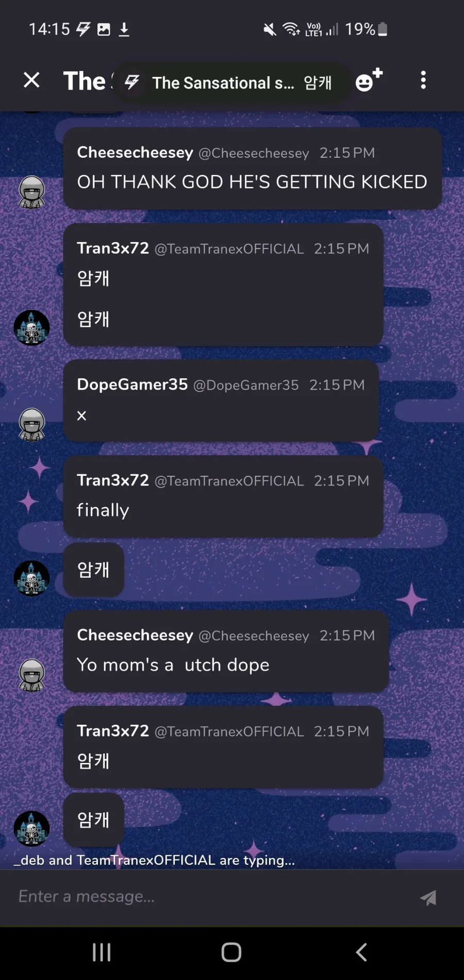Screen dimensions: 464x980
Task: Open Cheesecheesey username on KICKED message
Action: pyautogui.click(x=135, y=153)
